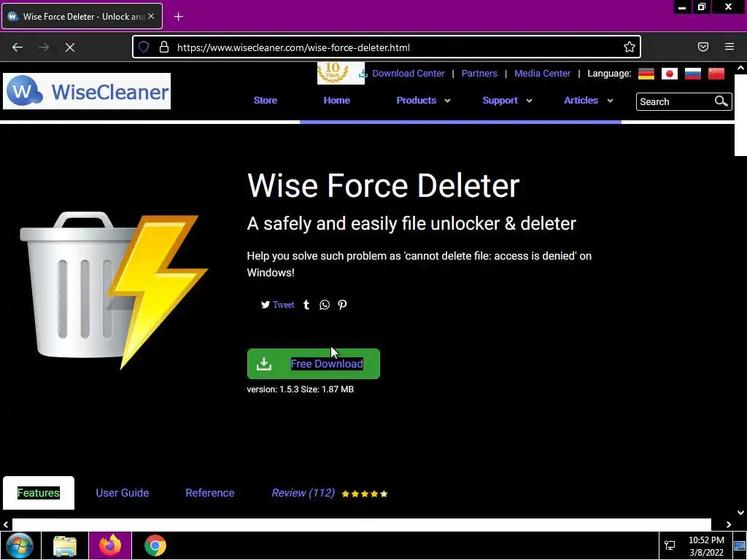Switch to the Reference tab

pos(209,493)
